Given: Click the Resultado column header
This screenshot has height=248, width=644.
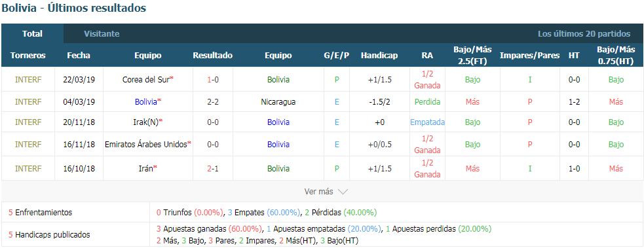Looking at the screenshot, I should [213, 56].
